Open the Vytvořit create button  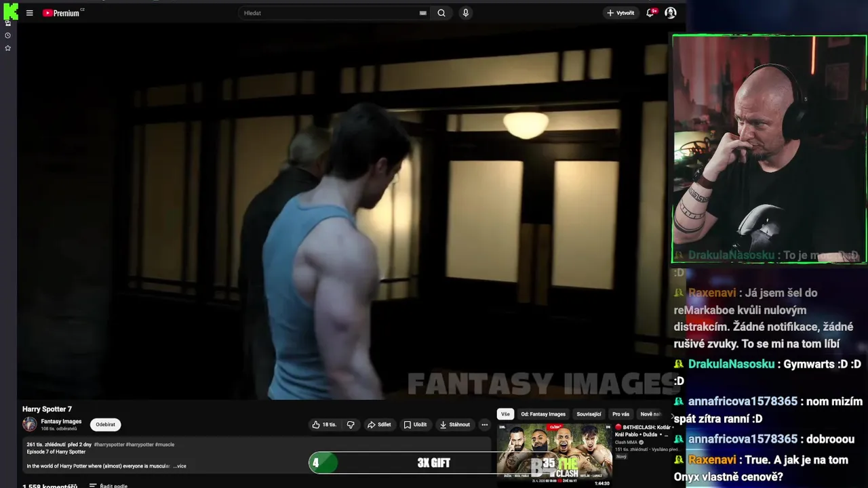620,13
